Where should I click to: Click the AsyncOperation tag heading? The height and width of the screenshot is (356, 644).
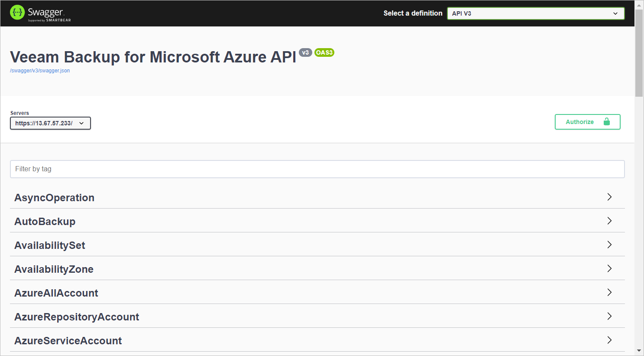point(54,198)
